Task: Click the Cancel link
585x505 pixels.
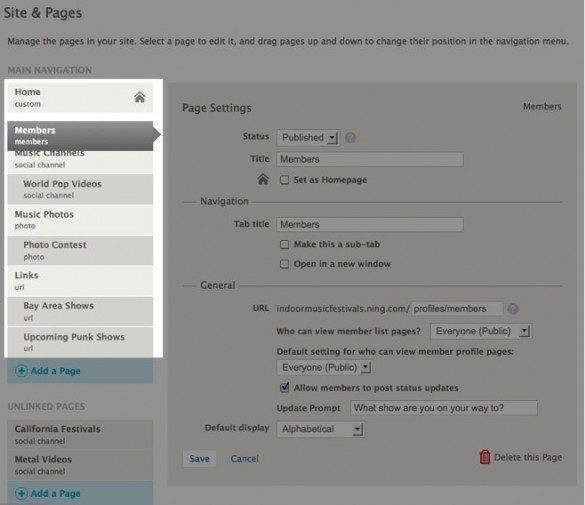Action: point(244,458)
